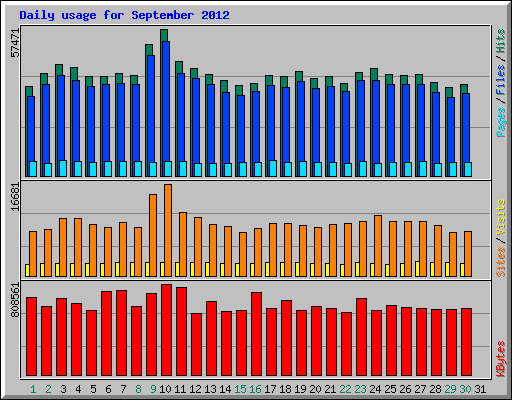Viewport: 512px width, 400px height.
Task: Click day 4 on the x-axis
Action: (78, 389)
